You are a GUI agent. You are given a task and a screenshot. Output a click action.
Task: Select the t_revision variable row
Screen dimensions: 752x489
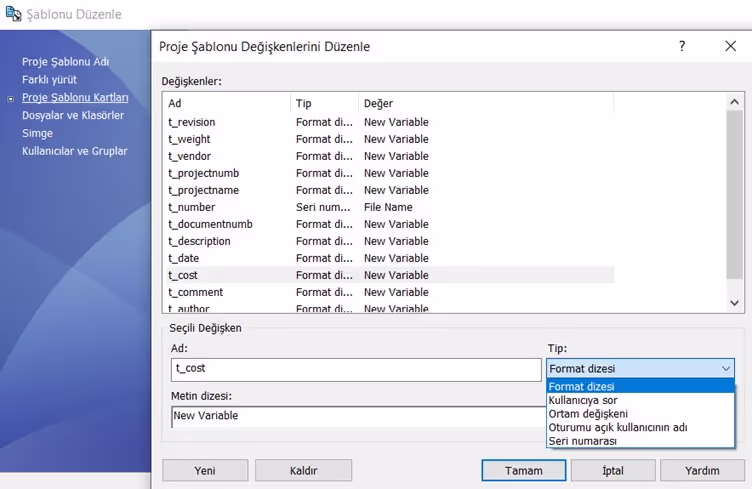[389, 122]
